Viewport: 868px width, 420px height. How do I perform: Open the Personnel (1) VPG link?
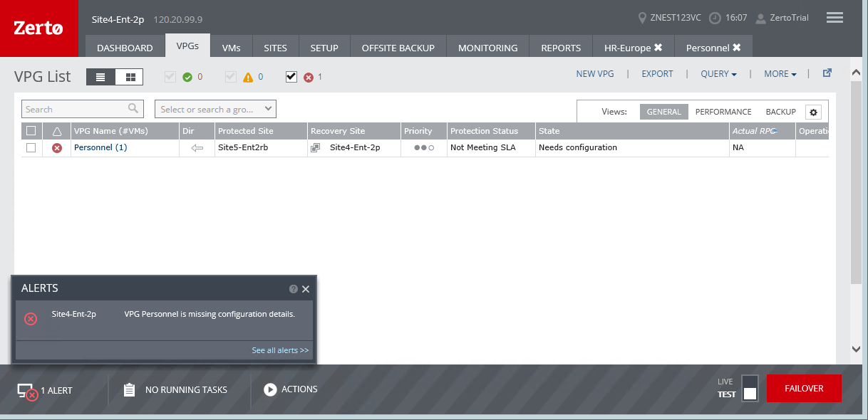pyautogui.click(x=100, y=147)
